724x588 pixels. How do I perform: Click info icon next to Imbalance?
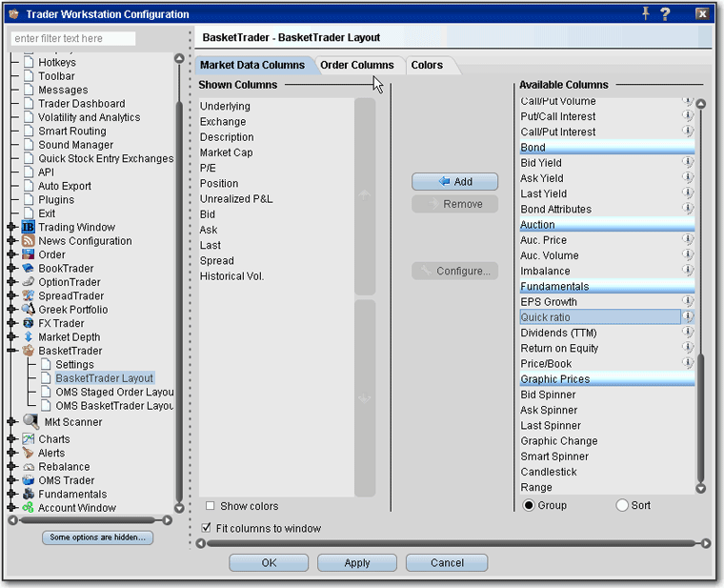(688, 271)
